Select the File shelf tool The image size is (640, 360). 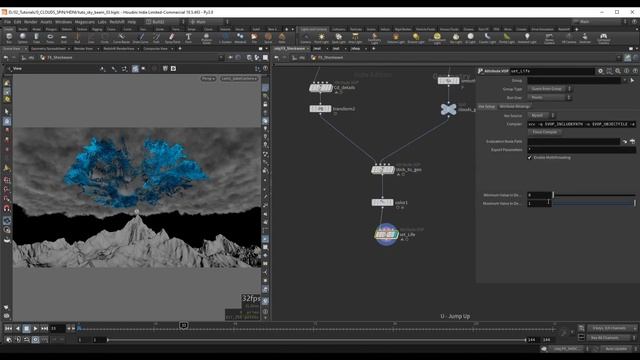point(254,38)
